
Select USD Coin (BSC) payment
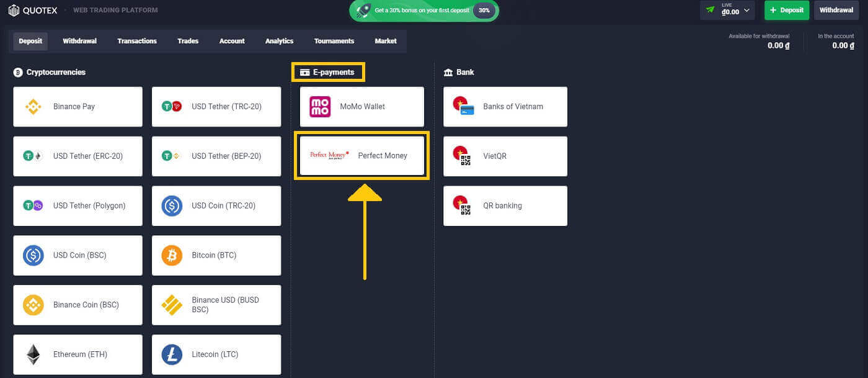coord(77,255)
